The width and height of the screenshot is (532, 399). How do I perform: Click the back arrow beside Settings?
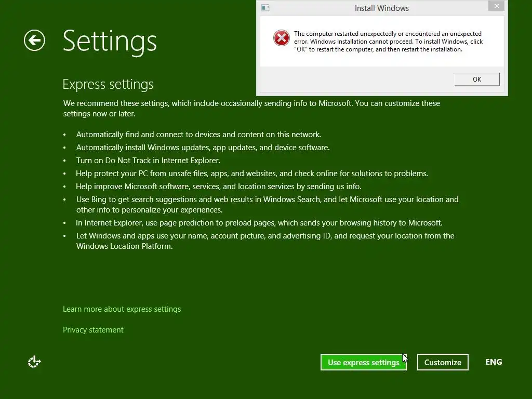click(34, 41)
